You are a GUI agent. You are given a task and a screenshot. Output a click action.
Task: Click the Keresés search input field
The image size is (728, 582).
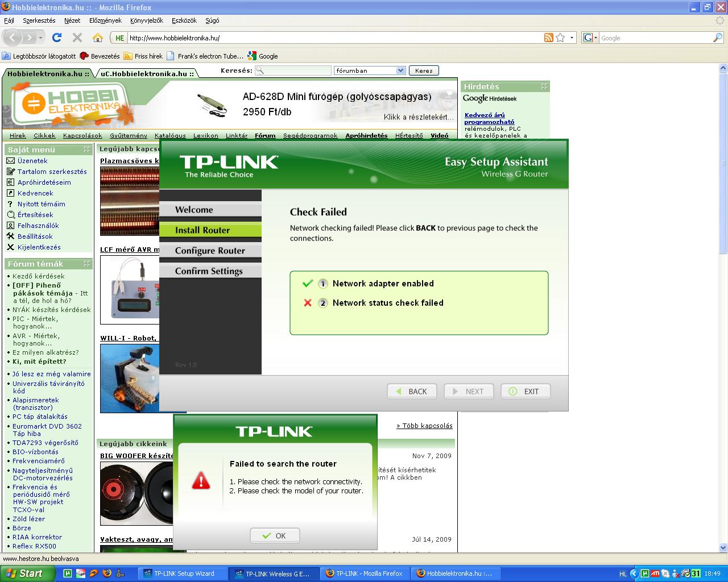pyautogui.click(x=293, y=70)
